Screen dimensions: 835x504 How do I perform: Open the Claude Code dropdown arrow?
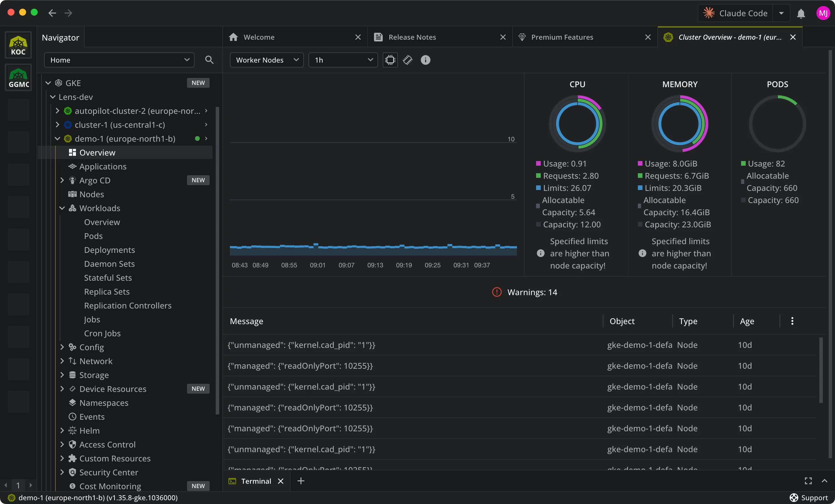pyautogui.click(x=781, y=13)
